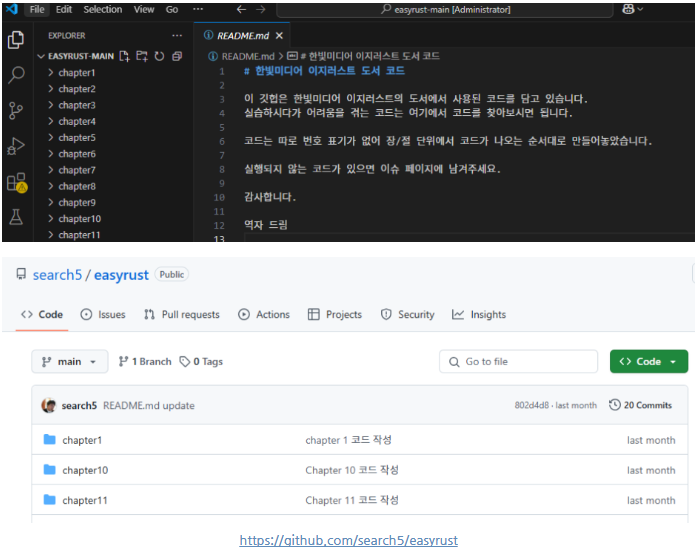This screenshot has width=697, height=555.
Task: Switch to the GitHub Actions tab
Action: 264,315
